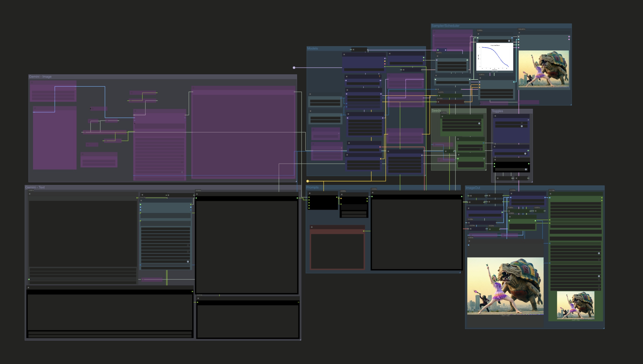Collapse the ImageOut node timed 0.594s
The width and height of the screenshot is (643, 364).
[x=511, y=194]
